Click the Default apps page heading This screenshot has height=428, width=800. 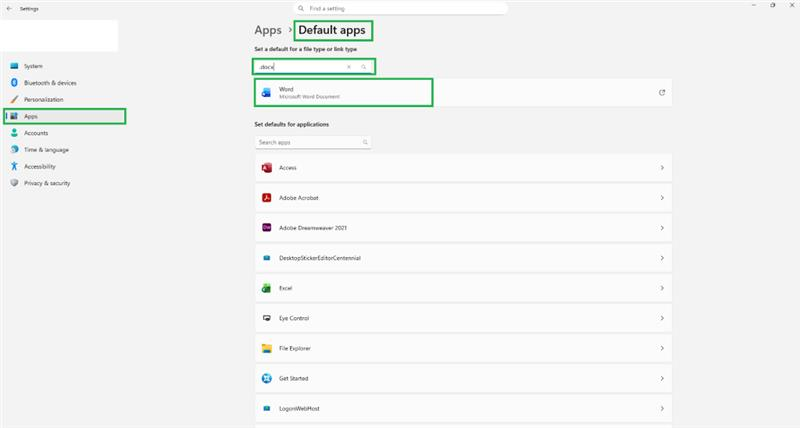tap(332, 30)
